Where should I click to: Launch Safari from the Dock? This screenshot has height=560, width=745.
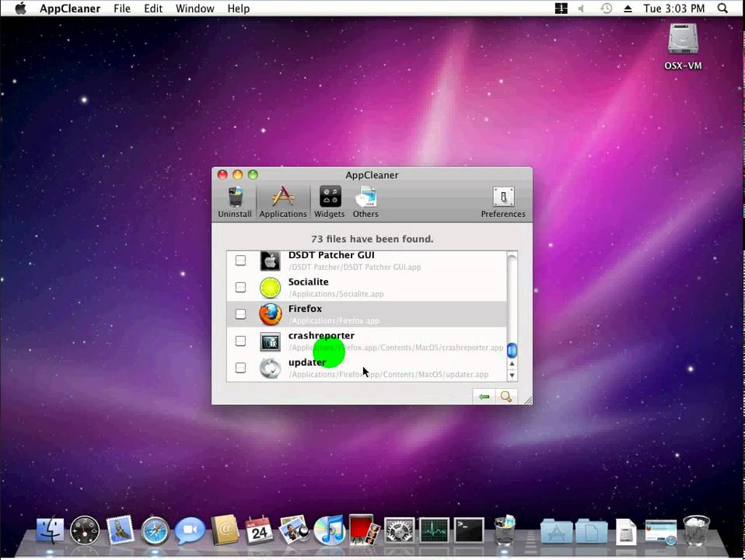tap(155, 530)
